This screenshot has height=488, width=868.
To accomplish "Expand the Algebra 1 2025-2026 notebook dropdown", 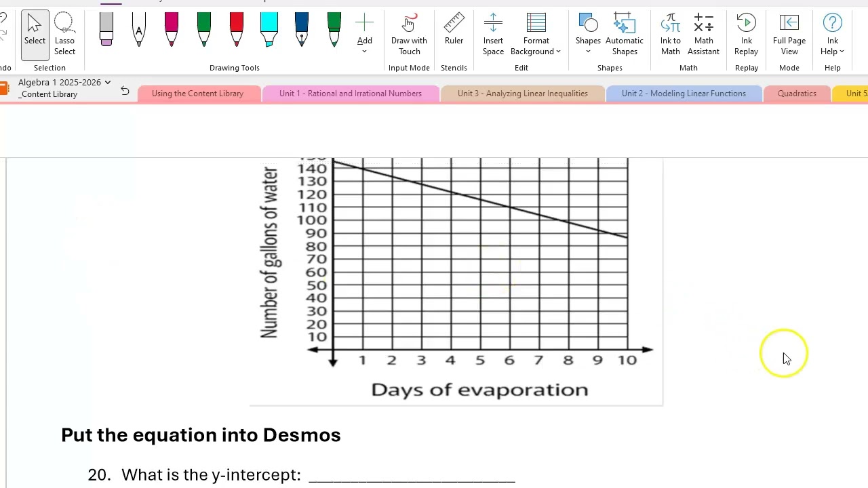I will pos(107,83).
